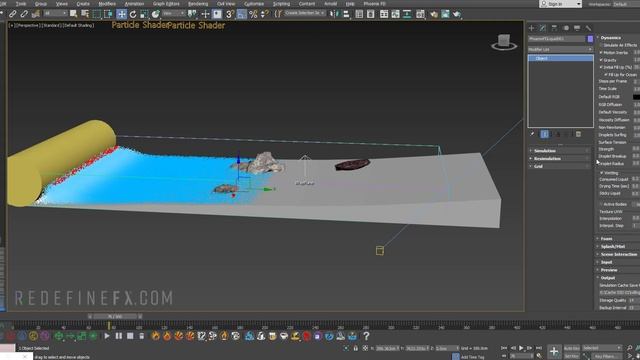Viewport: 640px width, 360px height.
Task: Toggle Active Bodies checkbox
Action: tap(601, 204)
